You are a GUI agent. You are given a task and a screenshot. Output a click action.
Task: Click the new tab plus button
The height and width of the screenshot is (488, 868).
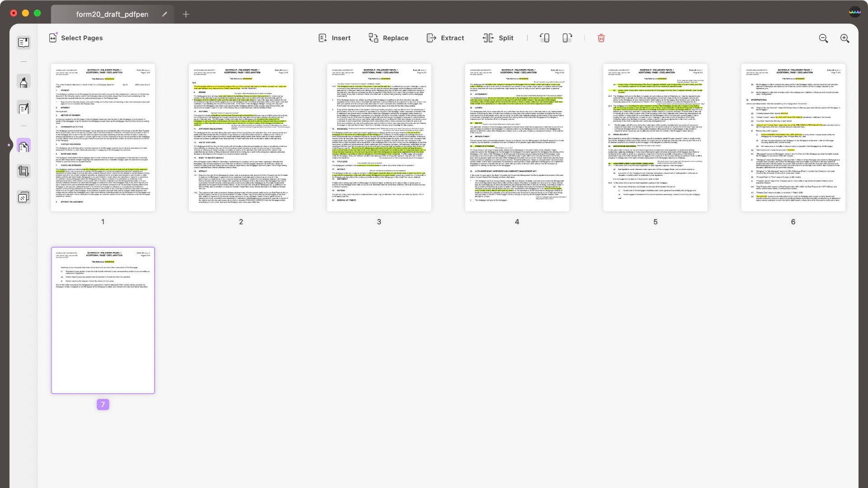click(185, 14)
